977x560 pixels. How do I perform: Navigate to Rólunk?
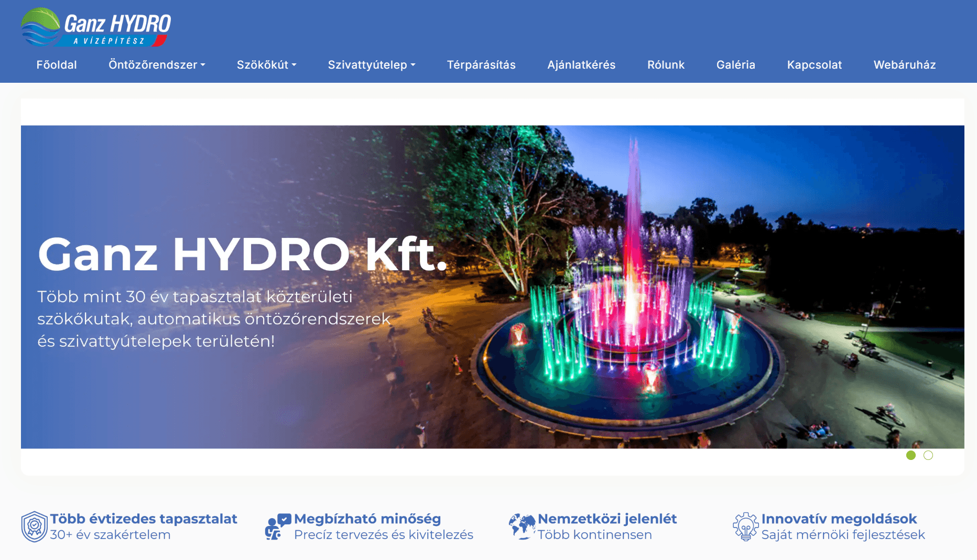[x=666, y=65]
